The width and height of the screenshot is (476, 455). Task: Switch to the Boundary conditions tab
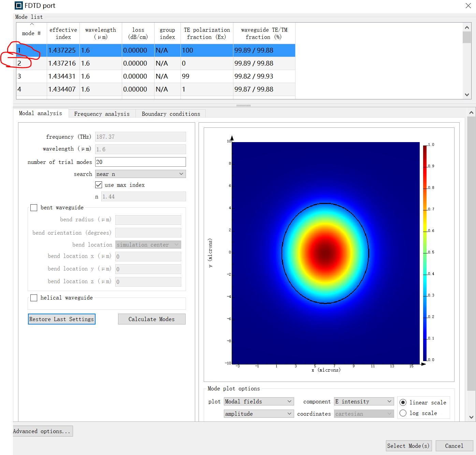[x=171, y=114]
